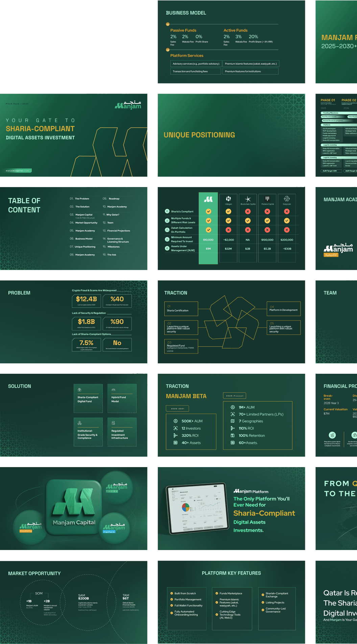Click the Halogen logo in the comparison table
This screenshot has width=357, height=644.
pyautogui.click(x=229, y=199)
